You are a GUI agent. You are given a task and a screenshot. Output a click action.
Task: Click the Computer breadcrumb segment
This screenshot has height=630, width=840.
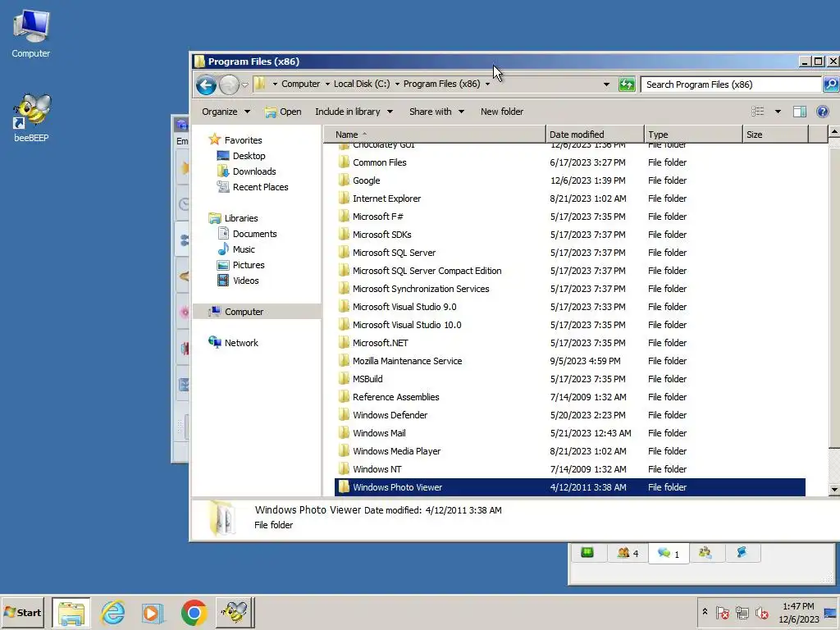(x=300, y=84)
